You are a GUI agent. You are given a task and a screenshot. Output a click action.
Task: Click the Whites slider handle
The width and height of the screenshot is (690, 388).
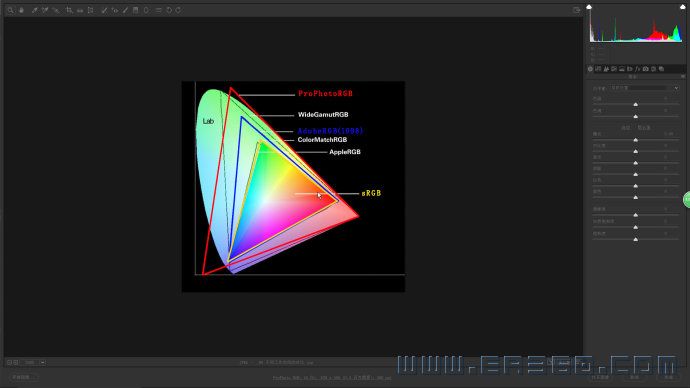click(x=635, y=186)
